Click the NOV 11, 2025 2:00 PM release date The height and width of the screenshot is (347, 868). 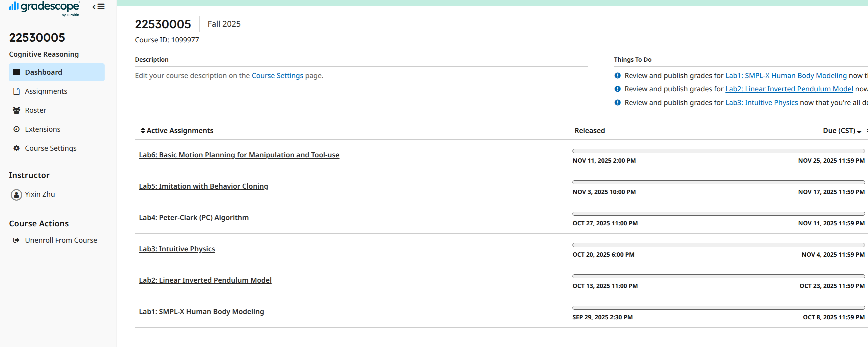coord(604,161)
